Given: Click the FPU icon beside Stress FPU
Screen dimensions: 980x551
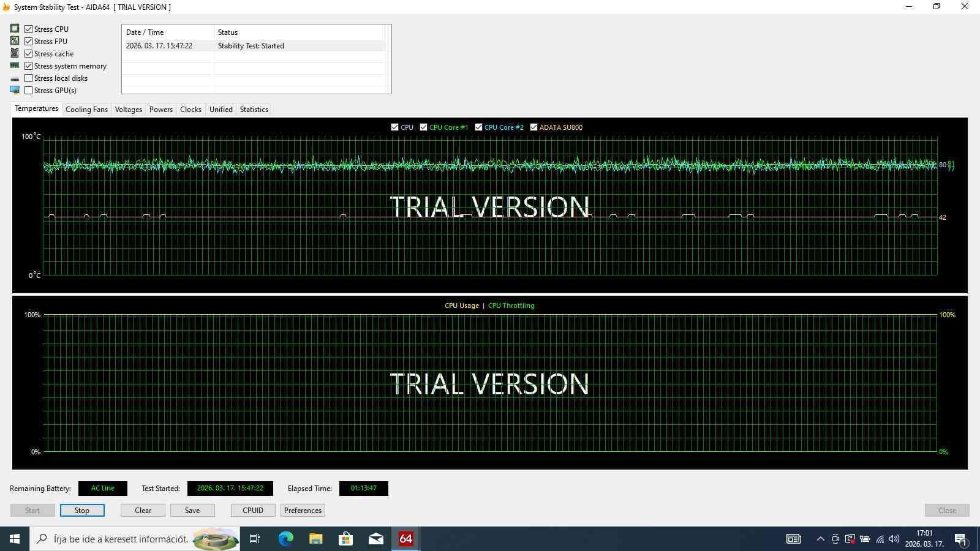Looking at the screenshot, I should coord(15,40).
